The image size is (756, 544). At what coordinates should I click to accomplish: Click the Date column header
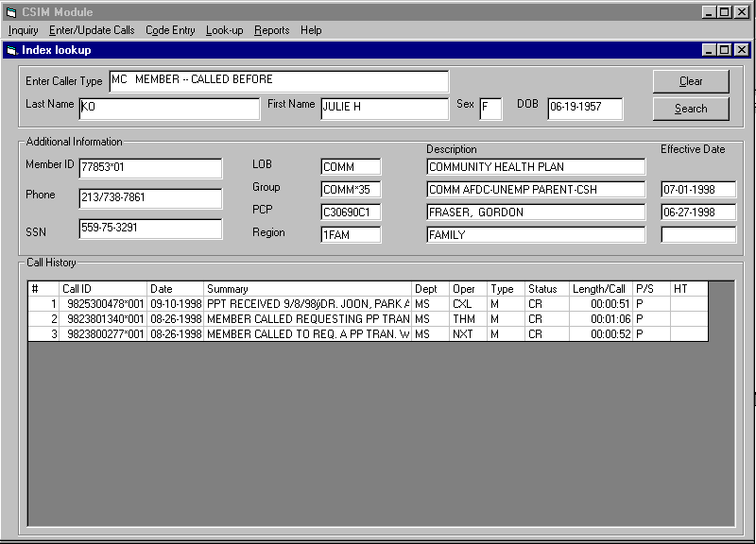pyautogui.click(x=175, y=289)
